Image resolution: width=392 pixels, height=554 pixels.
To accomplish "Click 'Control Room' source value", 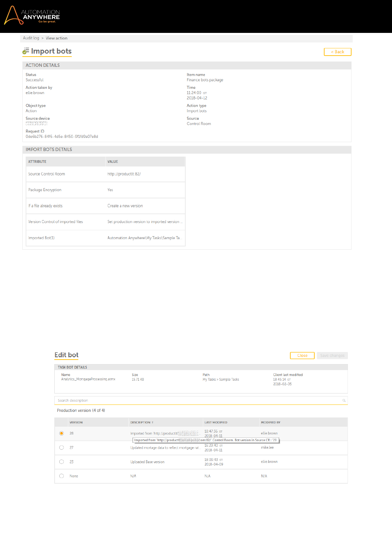I will pyautogui.click(x=199, y=124).
